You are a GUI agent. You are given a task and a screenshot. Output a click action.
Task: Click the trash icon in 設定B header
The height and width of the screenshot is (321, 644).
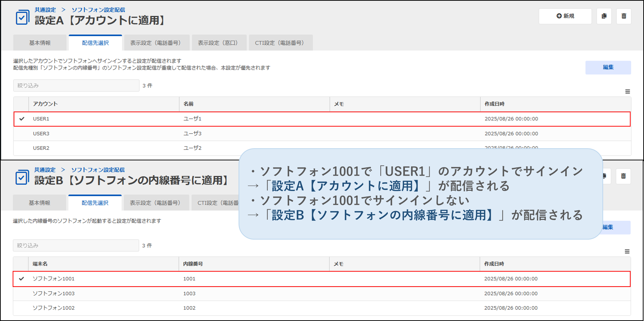(x=623, y=176)
